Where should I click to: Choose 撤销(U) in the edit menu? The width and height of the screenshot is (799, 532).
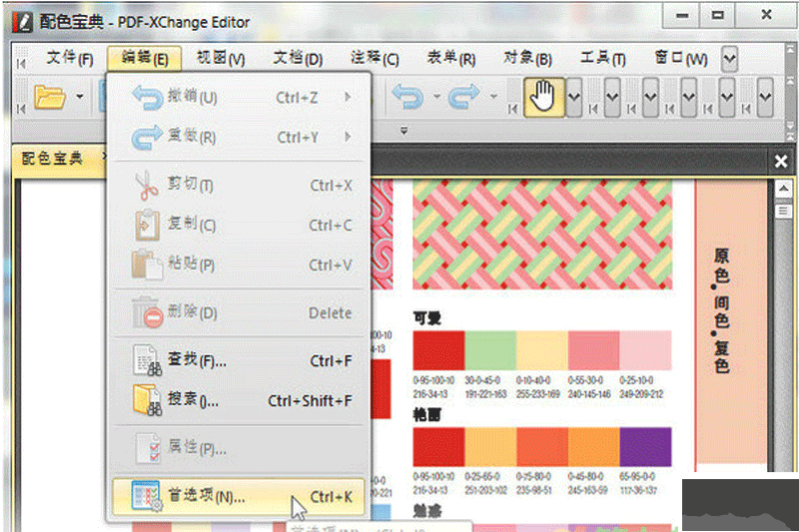[240, 97]
